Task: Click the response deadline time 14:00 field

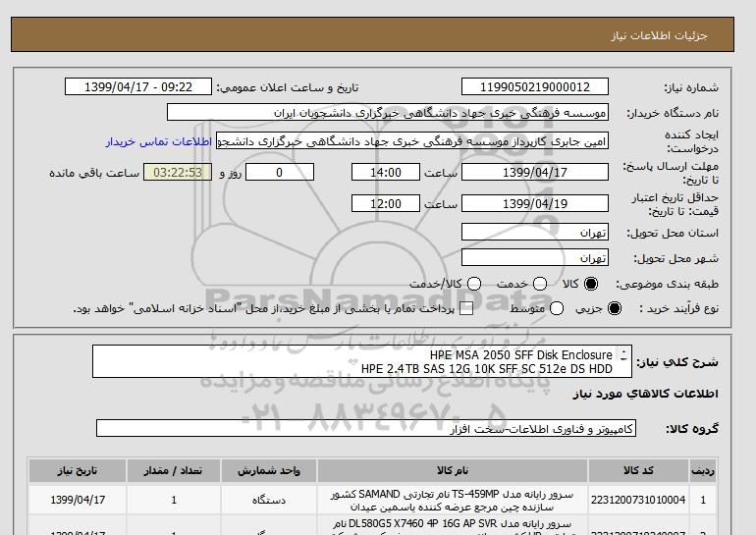Action: point(386,172)
